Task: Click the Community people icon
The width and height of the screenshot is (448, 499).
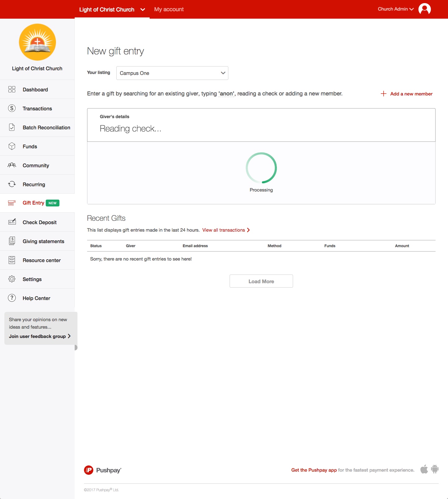Action: 12,165
